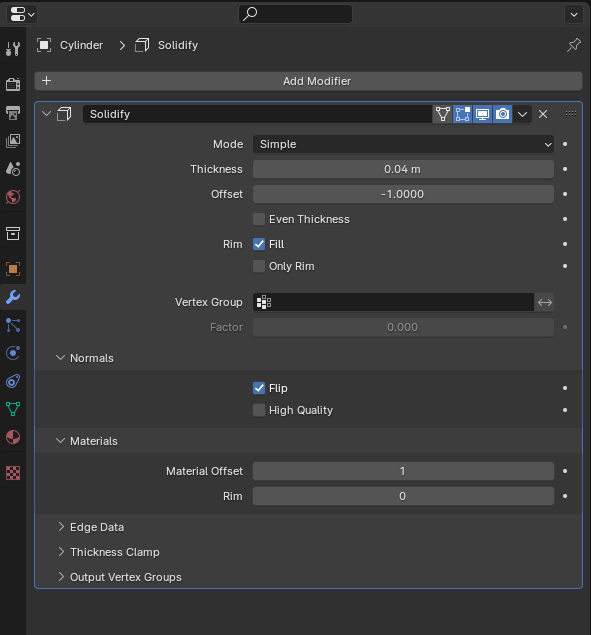Open the Material properties tab
Viewport: 591px width, 635px height.
13,437
